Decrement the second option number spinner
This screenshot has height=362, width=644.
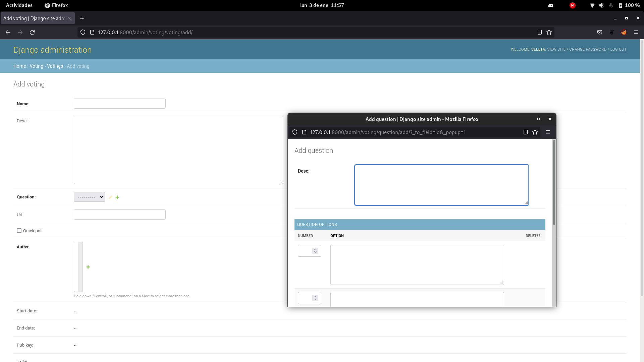point(315,300)
